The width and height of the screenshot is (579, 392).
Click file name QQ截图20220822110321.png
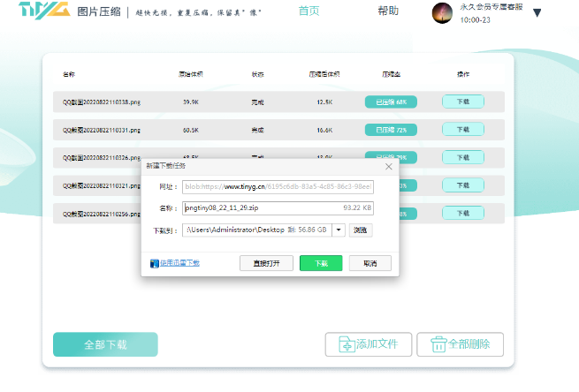102,186
